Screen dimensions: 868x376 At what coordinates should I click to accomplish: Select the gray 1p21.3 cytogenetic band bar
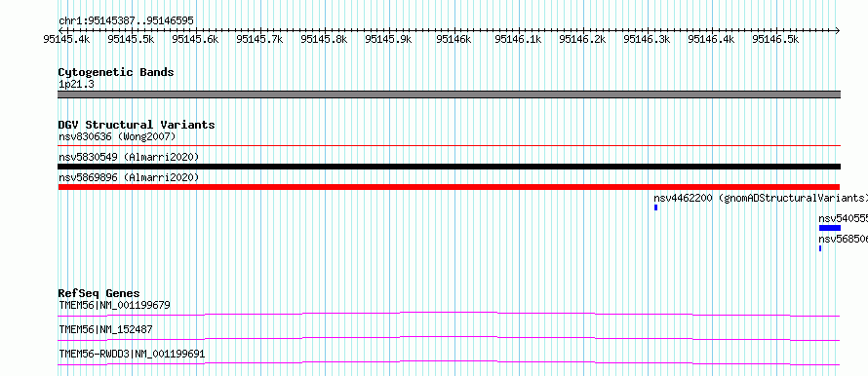coord(449,94)
